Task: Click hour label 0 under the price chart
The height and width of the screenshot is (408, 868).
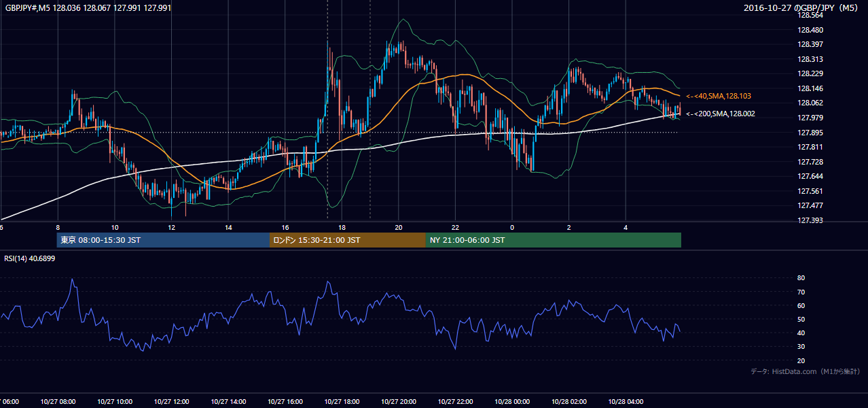Action: (x=512, y=227)
